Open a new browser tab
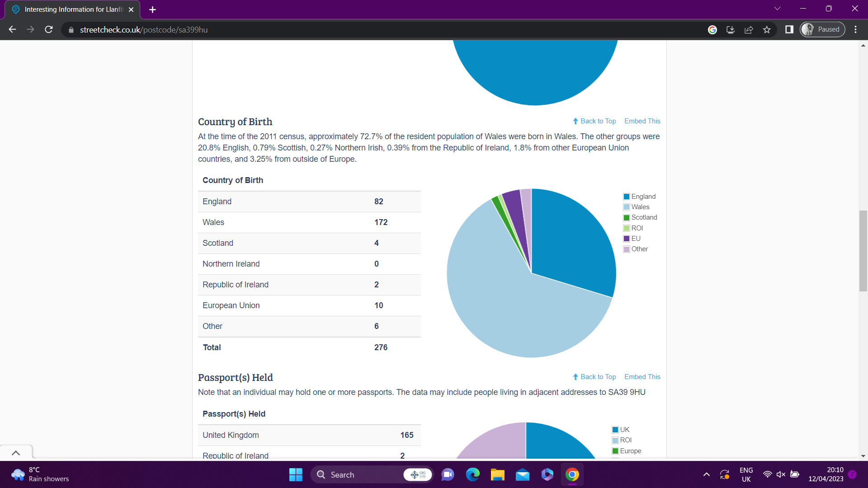The width and height of the screenshot is (868, 488). [152, 9]
